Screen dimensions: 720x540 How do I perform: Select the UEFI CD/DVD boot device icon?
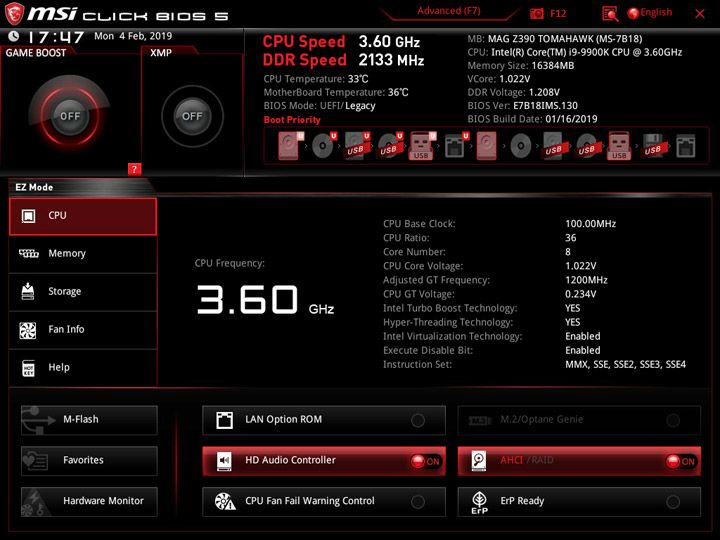(x=323, y=146)
